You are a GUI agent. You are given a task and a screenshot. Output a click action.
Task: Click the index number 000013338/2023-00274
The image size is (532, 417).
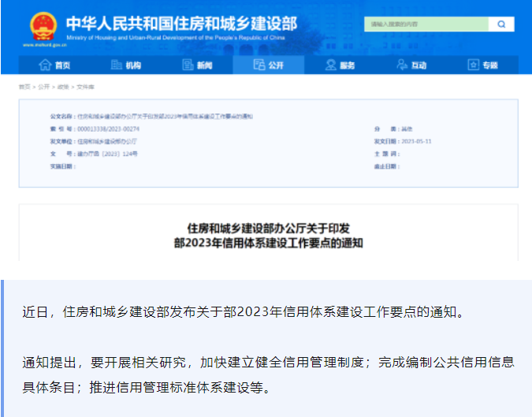click(x=109, y=128)
